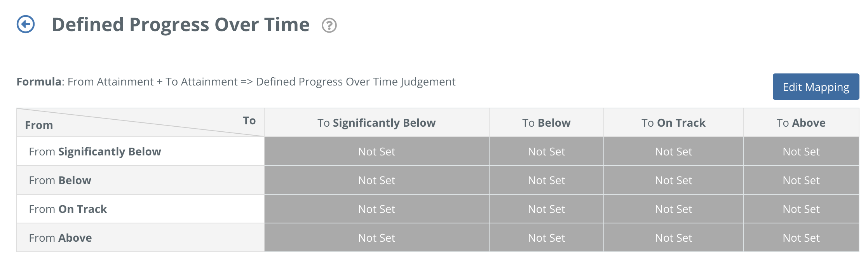Select the To On Track column header
868x265 pixels.
pyautogui.click(x=673, y=123)
